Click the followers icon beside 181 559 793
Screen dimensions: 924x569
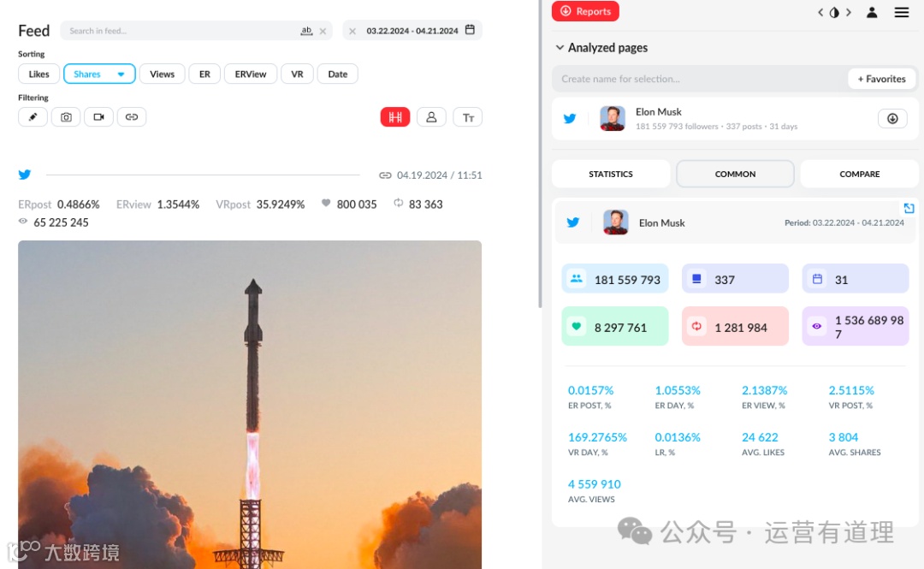[577, 278]
